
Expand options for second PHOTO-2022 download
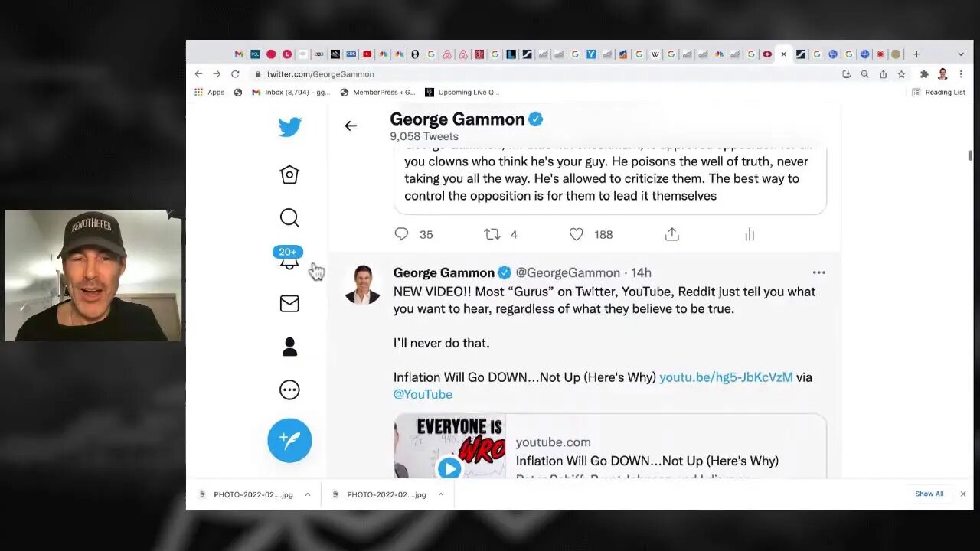coord(441,494)
